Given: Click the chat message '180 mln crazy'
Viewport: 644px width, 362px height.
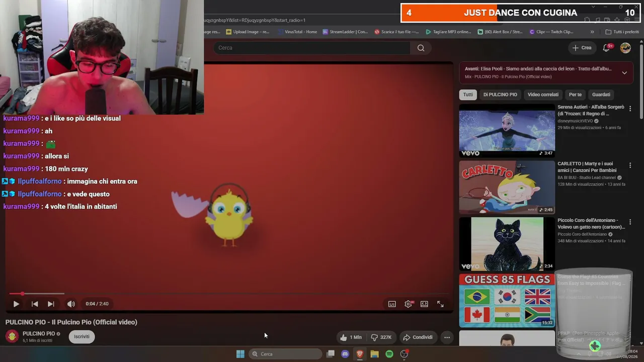Looking at the screenshot, I should coord(66,169).
